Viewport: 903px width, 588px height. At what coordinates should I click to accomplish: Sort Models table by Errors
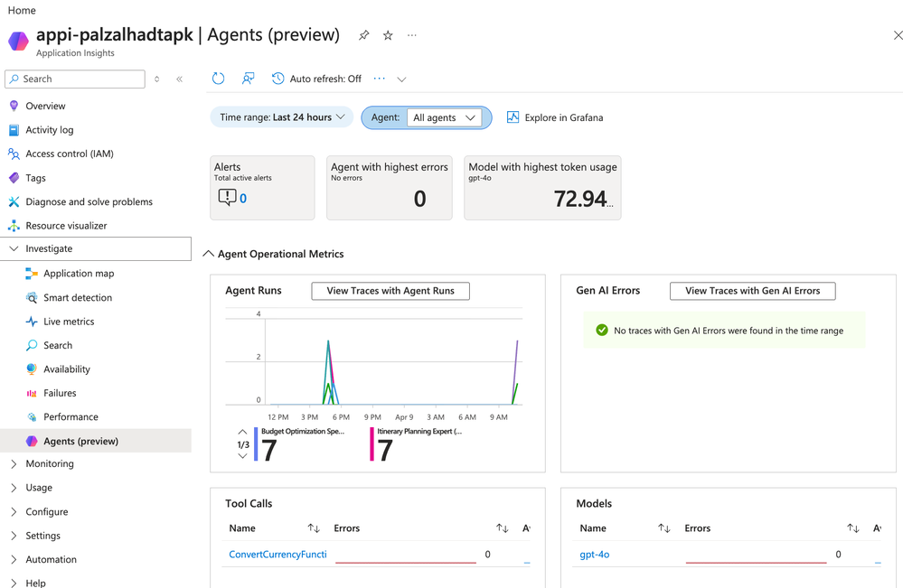click(x=853, y=528)
